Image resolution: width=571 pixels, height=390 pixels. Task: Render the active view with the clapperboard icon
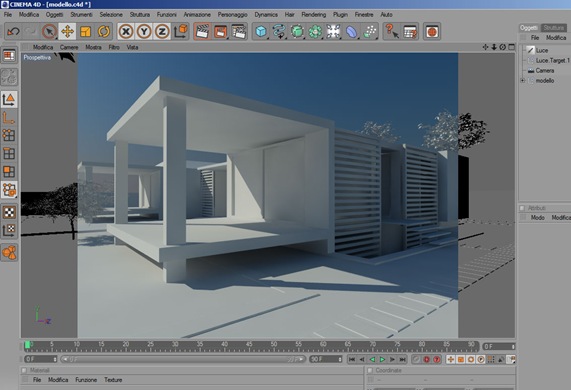click(202, 32)
